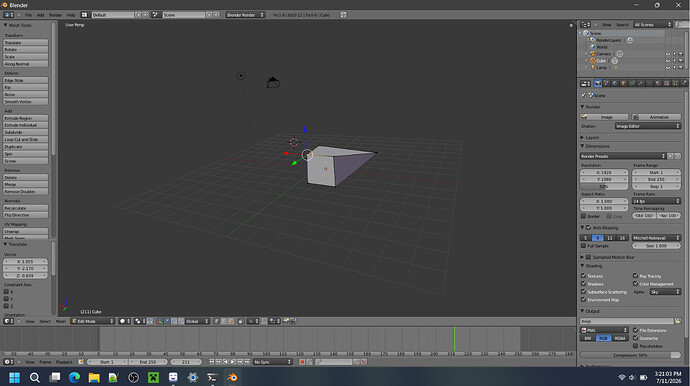Open the timeline Playback menu

click(64, 362)
